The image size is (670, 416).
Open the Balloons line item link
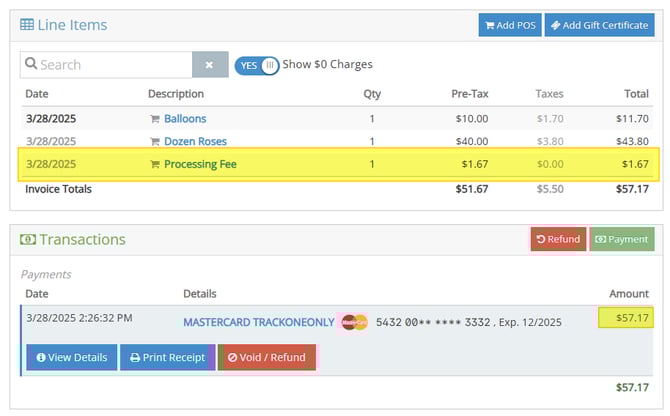point(185,119)
